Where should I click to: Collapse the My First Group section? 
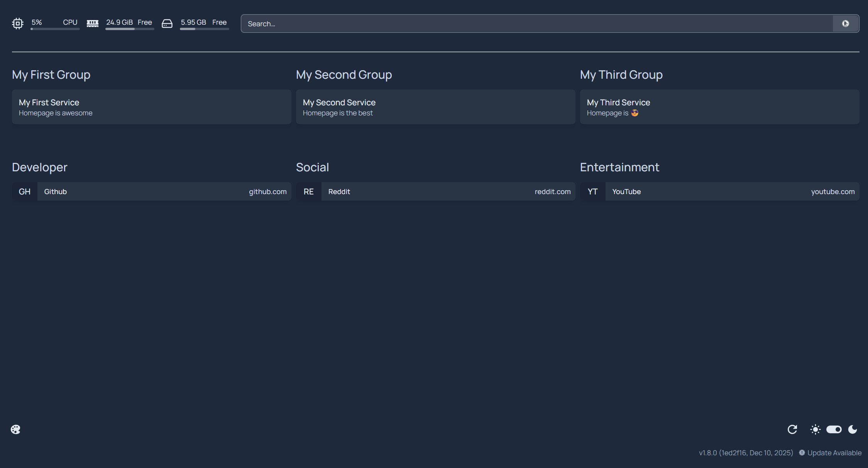51,74
